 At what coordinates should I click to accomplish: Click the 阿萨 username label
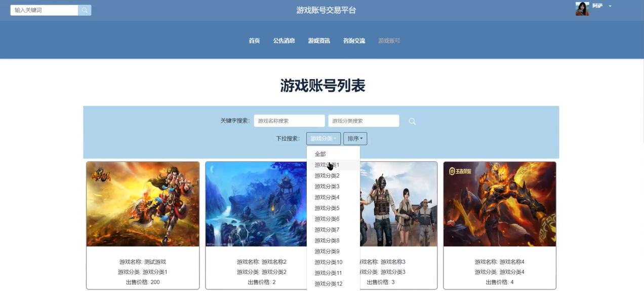(x=597, y=6)
